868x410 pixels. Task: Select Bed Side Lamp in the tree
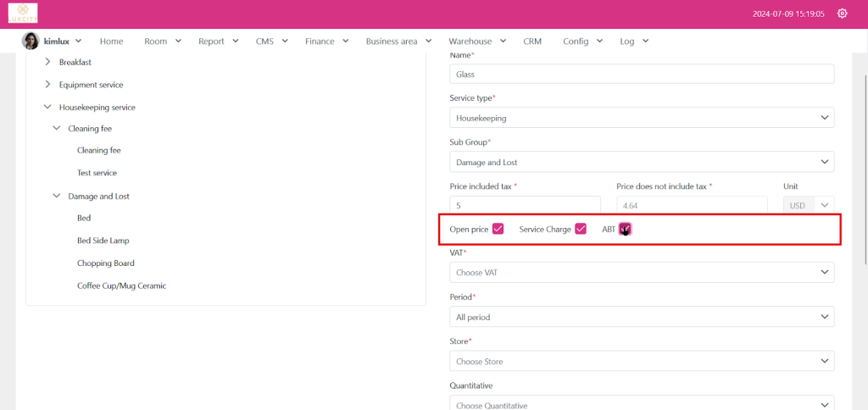tap(103, 241)
